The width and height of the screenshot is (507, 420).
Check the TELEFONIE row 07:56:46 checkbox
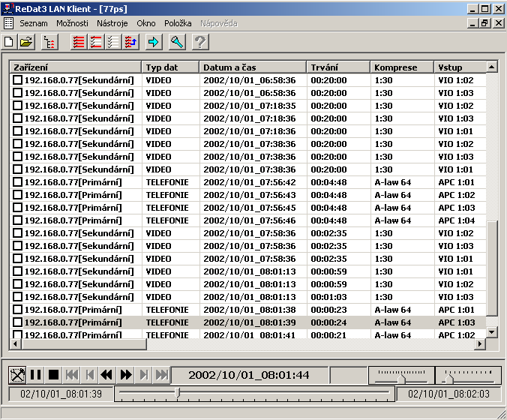click(17, 220)
